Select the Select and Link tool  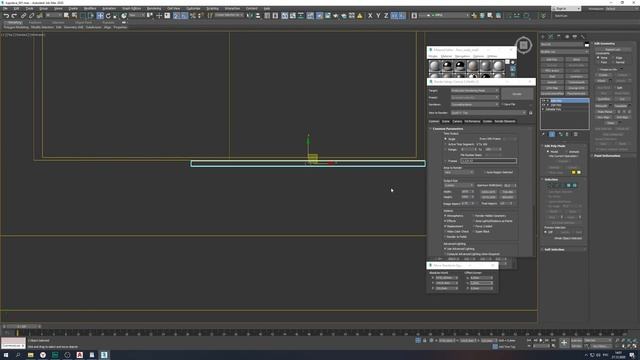(x=23, y=16)
